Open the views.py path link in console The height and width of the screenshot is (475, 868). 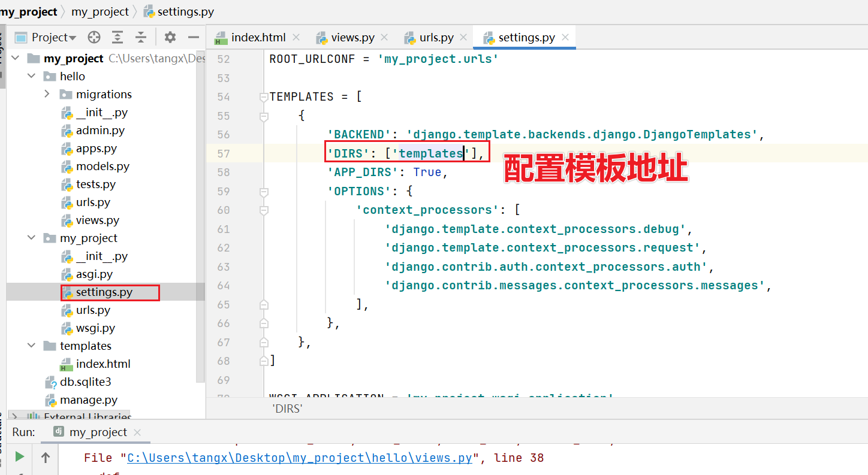[x=300, y=458]
